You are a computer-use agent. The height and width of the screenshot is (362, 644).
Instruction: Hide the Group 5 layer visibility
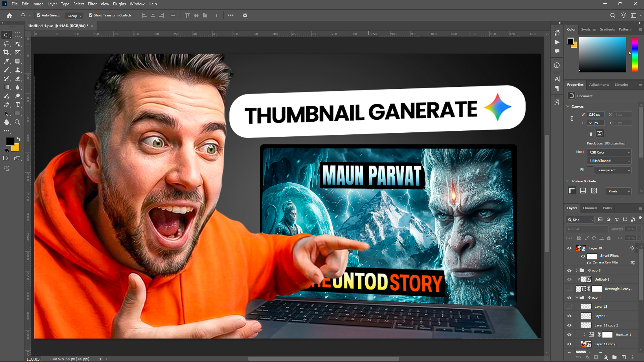(x=569, y=270)
